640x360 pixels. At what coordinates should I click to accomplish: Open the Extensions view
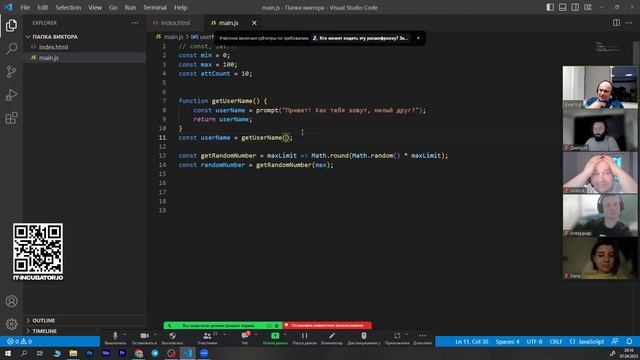coord(11,118)
